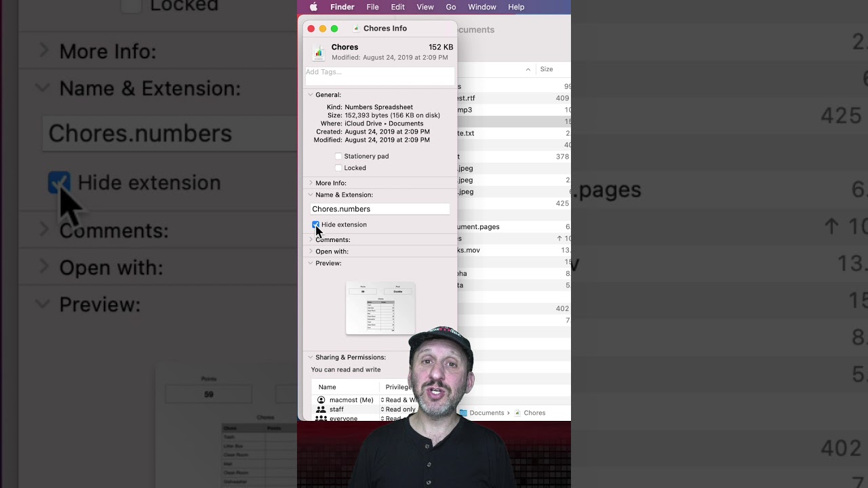The height and width of the screenshot is (488, 868).
Task: Expand the Open with section
Action: tap(311, 251)
